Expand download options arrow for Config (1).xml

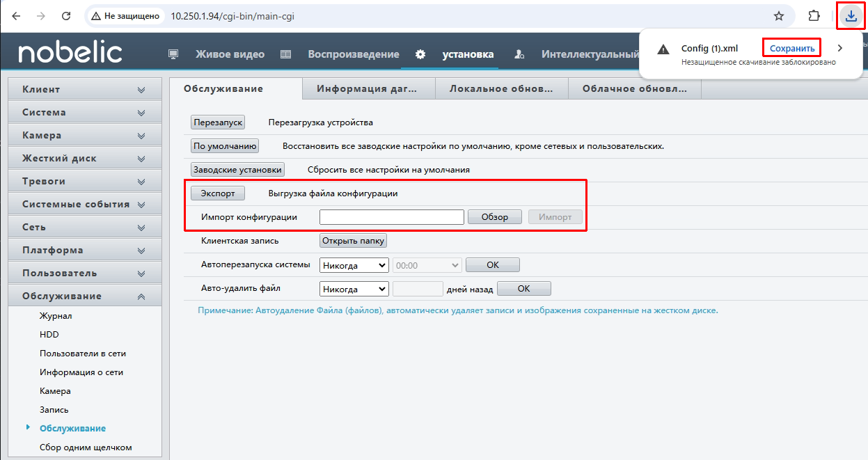[x=840, y=48]
